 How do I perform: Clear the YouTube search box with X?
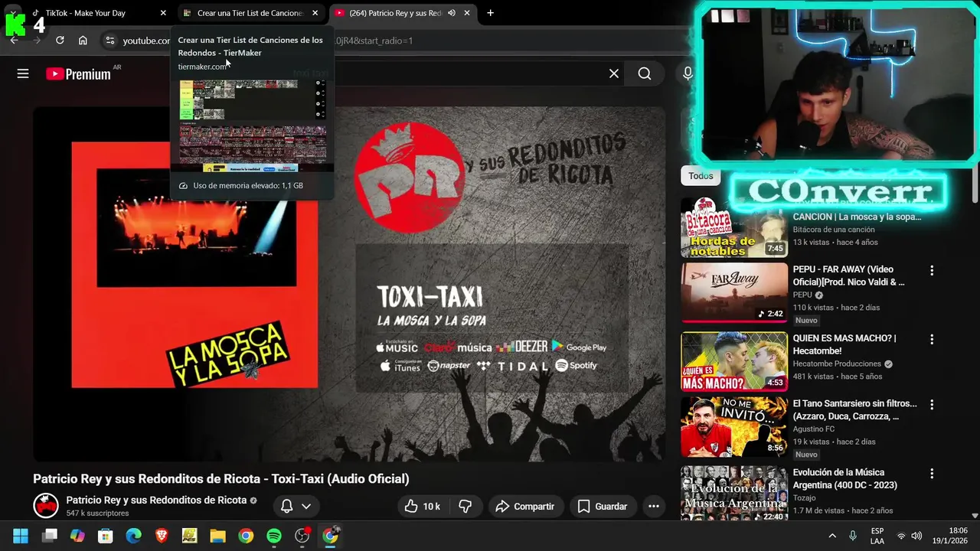click(x=613, y=73)
